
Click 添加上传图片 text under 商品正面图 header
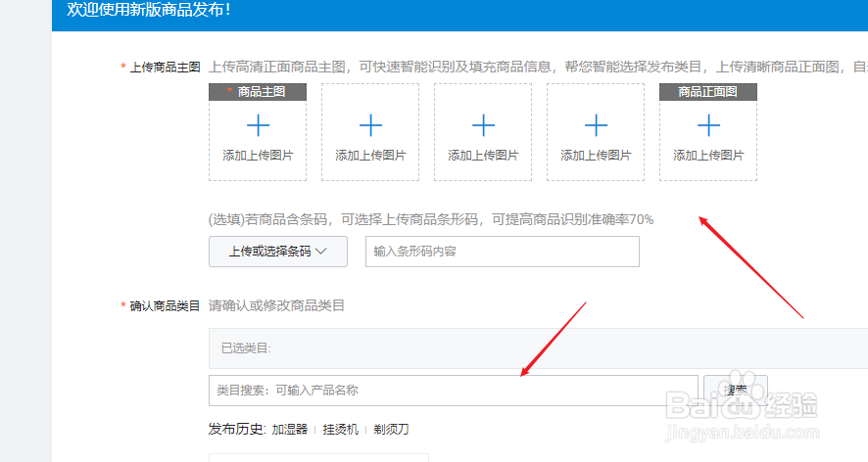click(708, 156)
